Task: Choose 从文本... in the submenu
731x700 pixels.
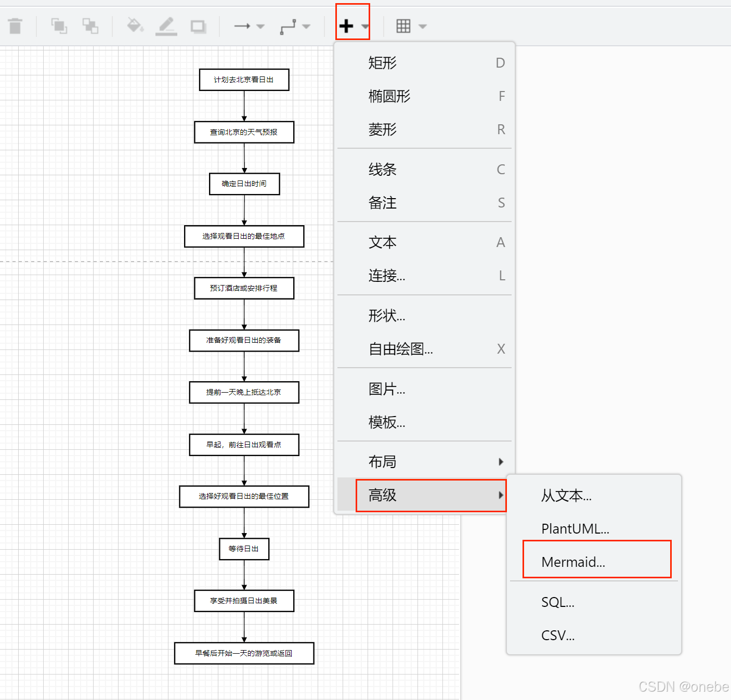Action: pyautogui.click(x=594, y=496)
